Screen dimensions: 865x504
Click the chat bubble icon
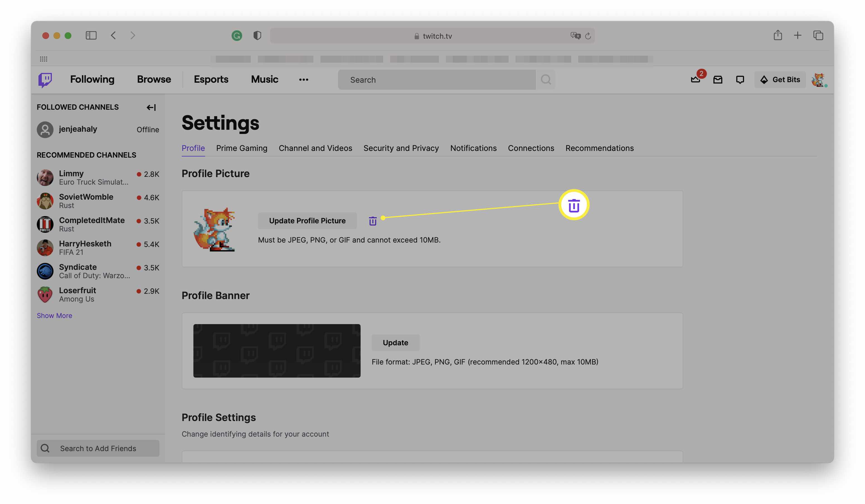(740, 79)
